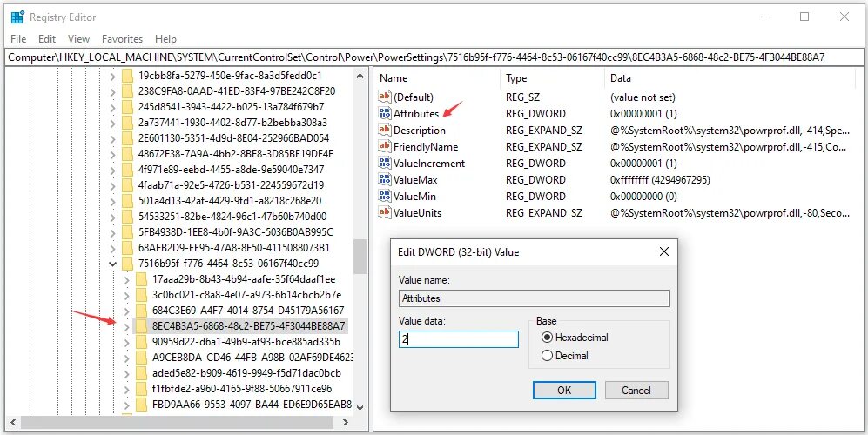868x435 pixels.
Task: Expand the 90959d22-d6a1-49b9 subkey
Action: tap(127, 342)
